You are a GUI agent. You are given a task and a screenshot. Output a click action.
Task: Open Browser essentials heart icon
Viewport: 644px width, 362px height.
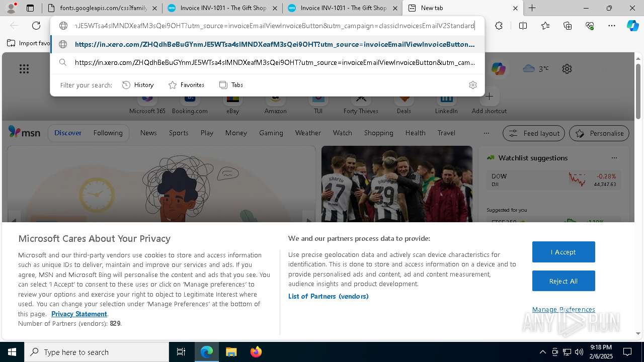(590, 26)
